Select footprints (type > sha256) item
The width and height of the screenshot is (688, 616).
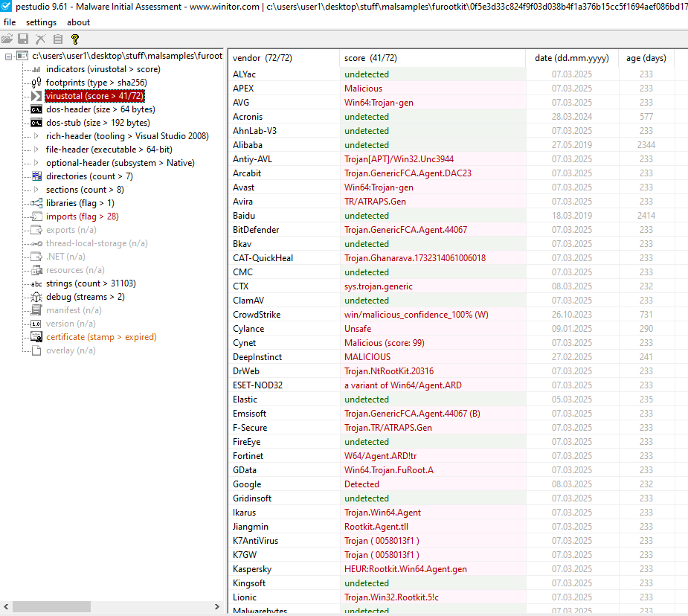[x=97, y=83]
